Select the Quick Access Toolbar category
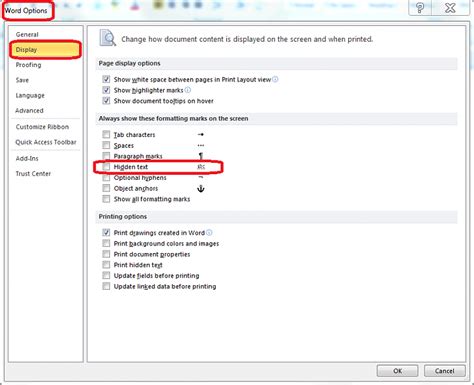 tap(46, 142)
